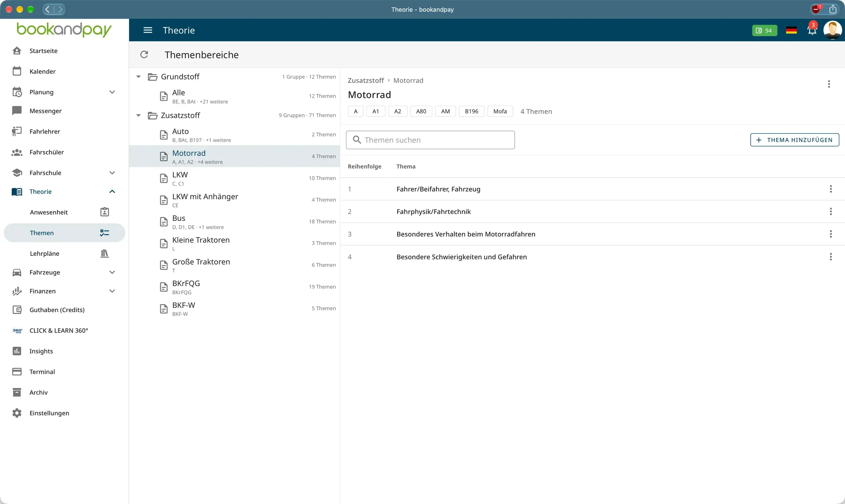Image resolution: width=845 pixels, height=504 pixels.
Task: Click the refresh icon beside Themenbereiche
Action: click(144, 55)
